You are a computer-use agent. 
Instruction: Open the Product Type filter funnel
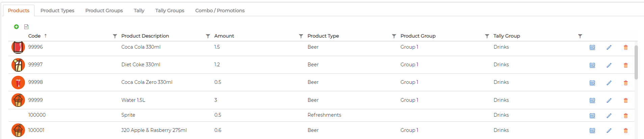tap(394, 36)
